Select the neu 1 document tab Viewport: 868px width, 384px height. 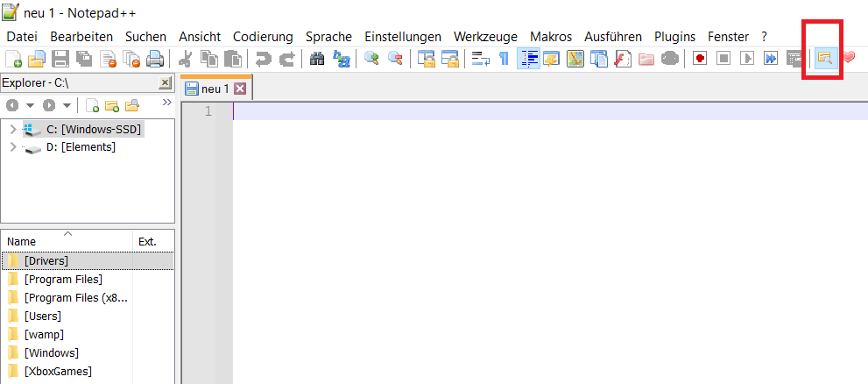215,89
